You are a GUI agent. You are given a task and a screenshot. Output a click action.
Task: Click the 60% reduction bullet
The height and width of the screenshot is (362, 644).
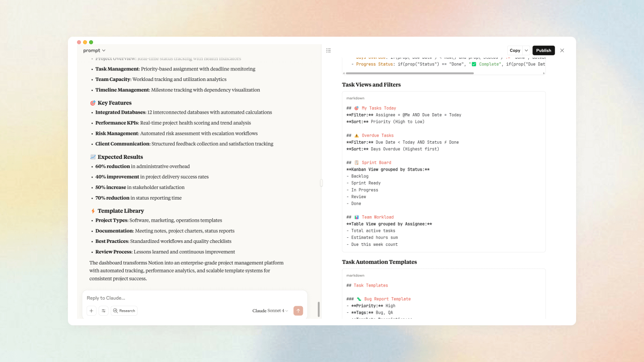[x=142, y=166]
